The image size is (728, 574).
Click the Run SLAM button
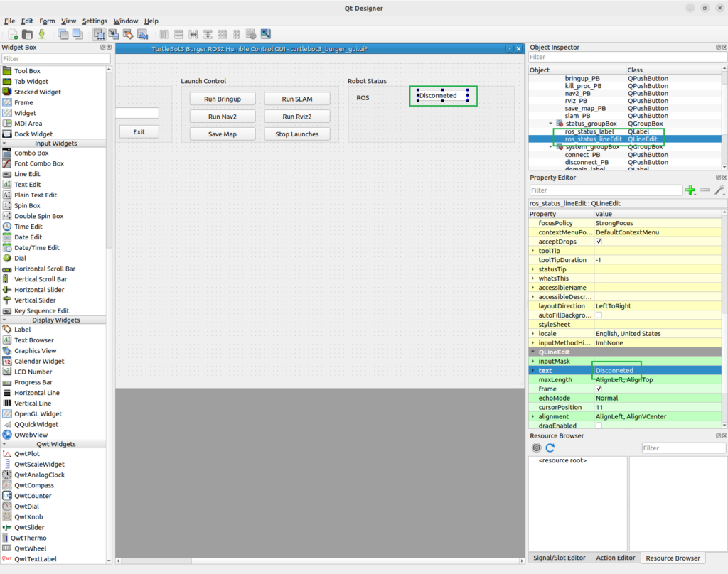(297, 99)
